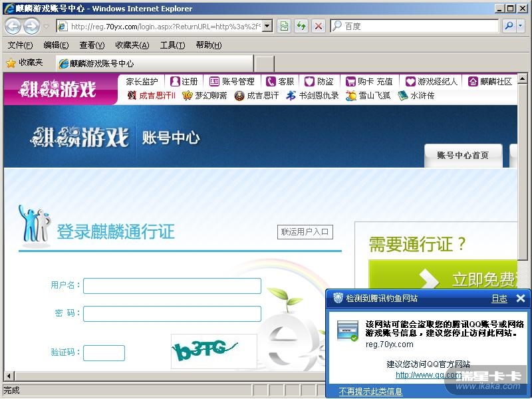Click the 购卡 充值 cart icon
532x399 pixels.
click(x=350, y=82)
